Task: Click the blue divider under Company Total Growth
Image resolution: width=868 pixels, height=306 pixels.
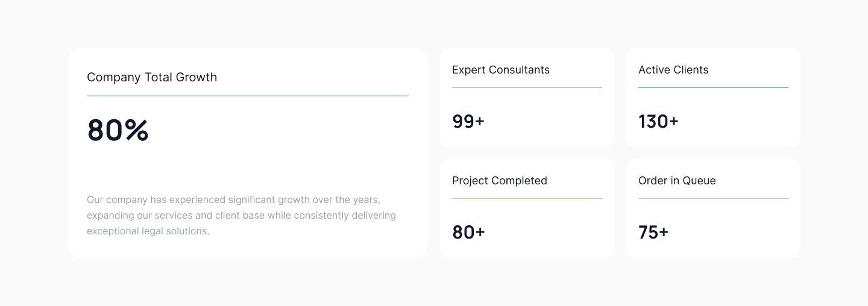Action: 248,96
